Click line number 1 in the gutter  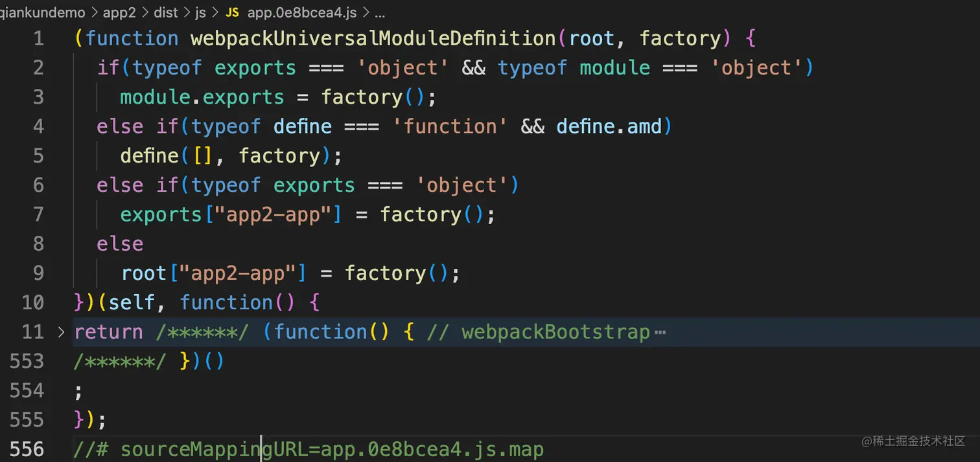click(38, 39)
